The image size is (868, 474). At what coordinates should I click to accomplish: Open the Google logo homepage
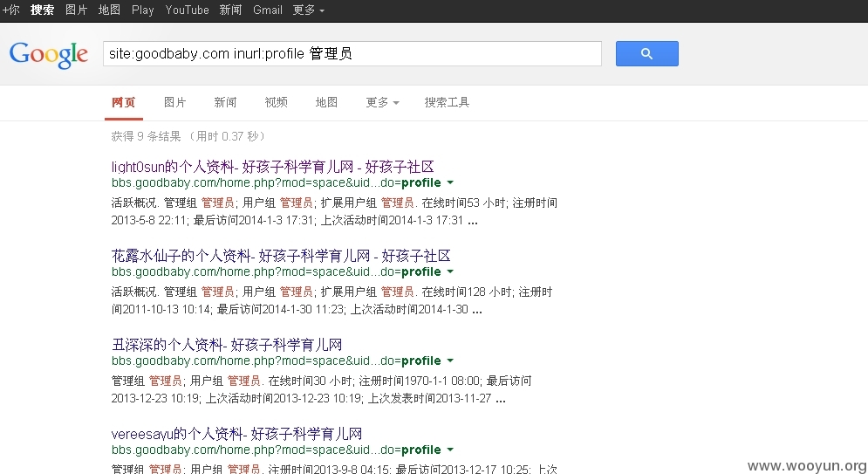[49, 54]
